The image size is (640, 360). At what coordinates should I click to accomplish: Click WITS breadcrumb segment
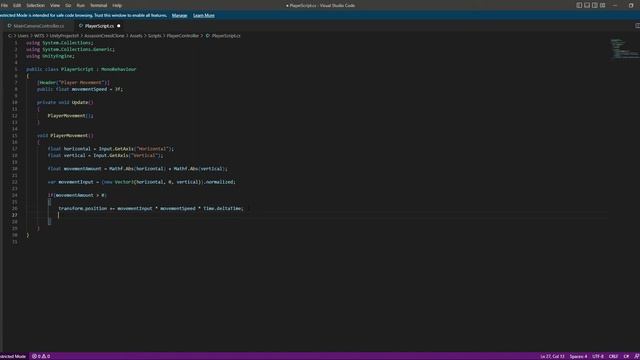(x=39, y=36)
